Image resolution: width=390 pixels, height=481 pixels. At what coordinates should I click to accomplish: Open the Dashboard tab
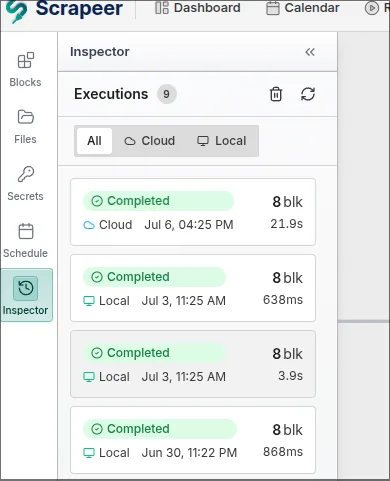[x=198, y=8]
